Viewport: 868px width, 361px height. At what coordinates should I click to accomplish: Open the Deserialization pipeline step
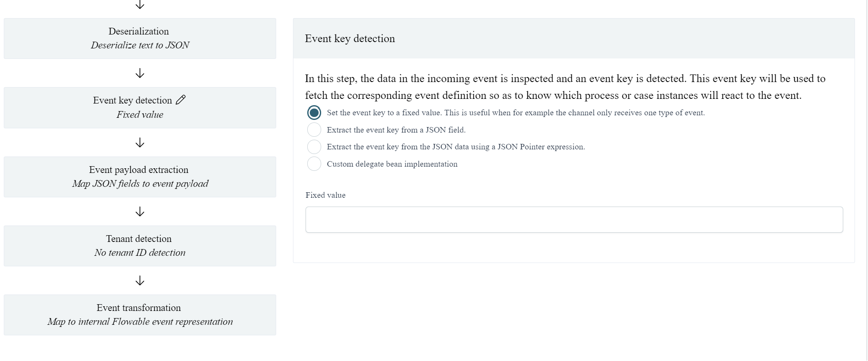140,38
